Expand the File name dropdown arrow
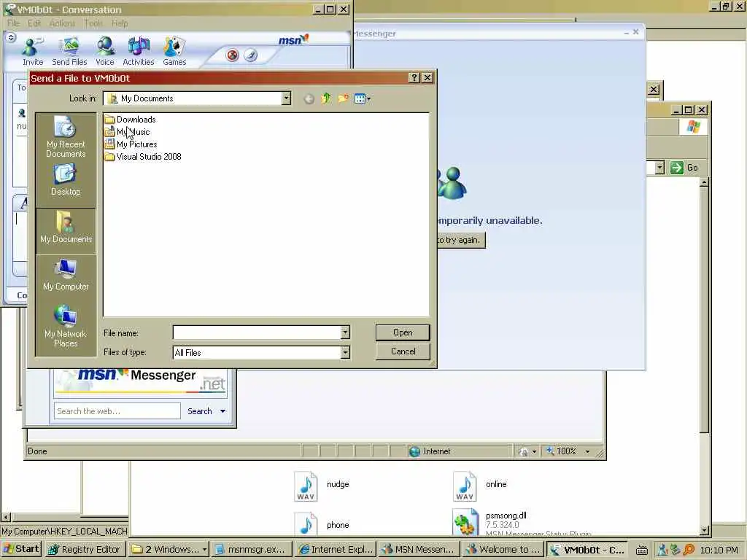This screenshot has height=560, width=747. click(x=345, y=332)
